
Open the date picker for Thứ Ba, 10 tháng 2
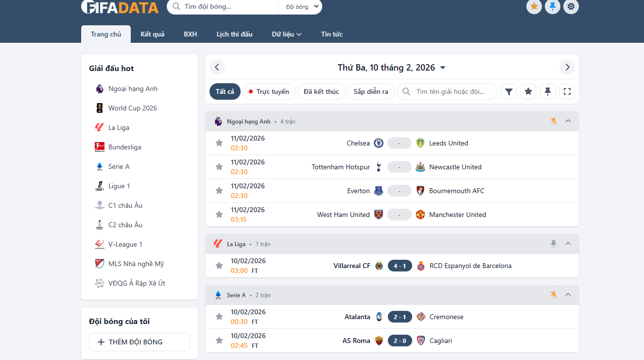[392, 68]
